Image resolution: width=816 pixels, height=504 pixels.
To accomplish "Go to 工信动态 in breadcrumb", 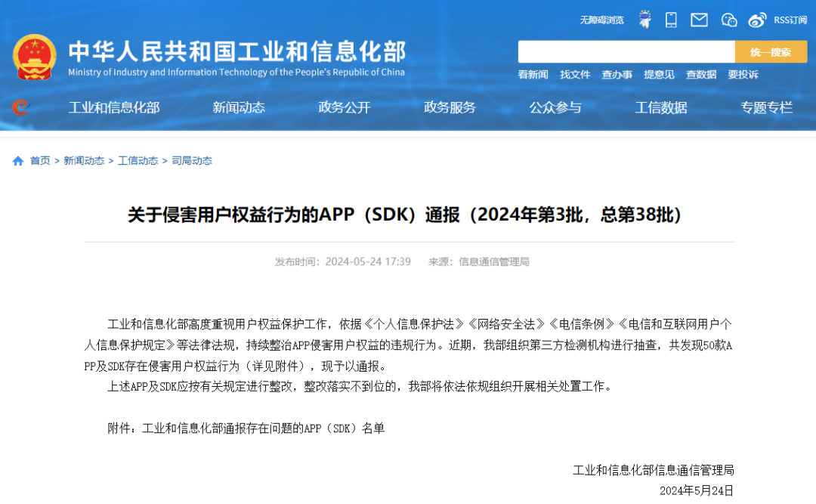I will point(138,160).
